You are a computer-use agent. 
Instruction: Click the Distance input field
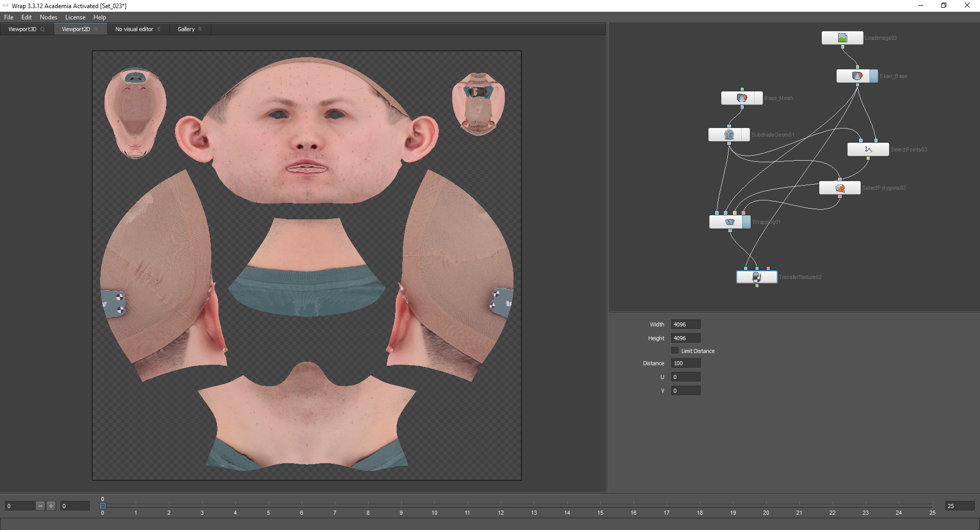(685, 363)
